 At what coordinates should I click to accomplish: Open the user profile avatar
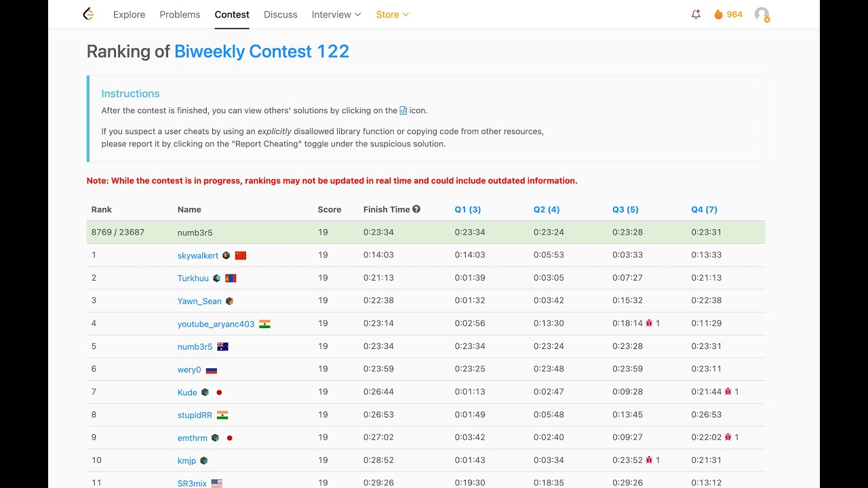click(762, 15)
